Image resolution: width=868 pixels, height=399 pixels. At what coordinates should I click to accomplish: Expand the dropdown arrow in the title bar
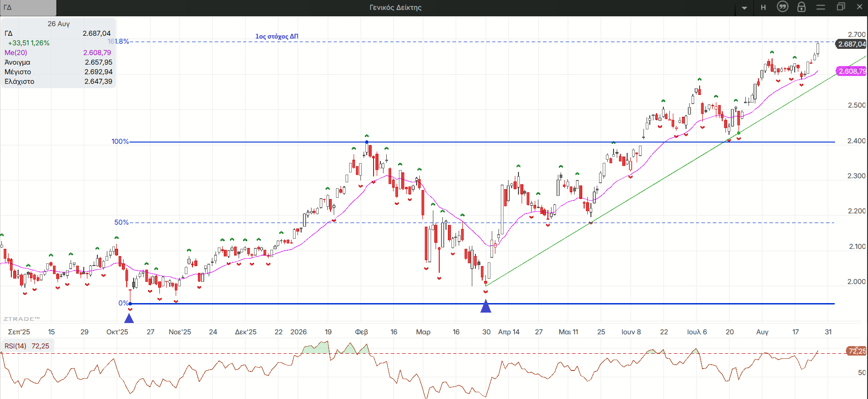(x=744, y=8)
